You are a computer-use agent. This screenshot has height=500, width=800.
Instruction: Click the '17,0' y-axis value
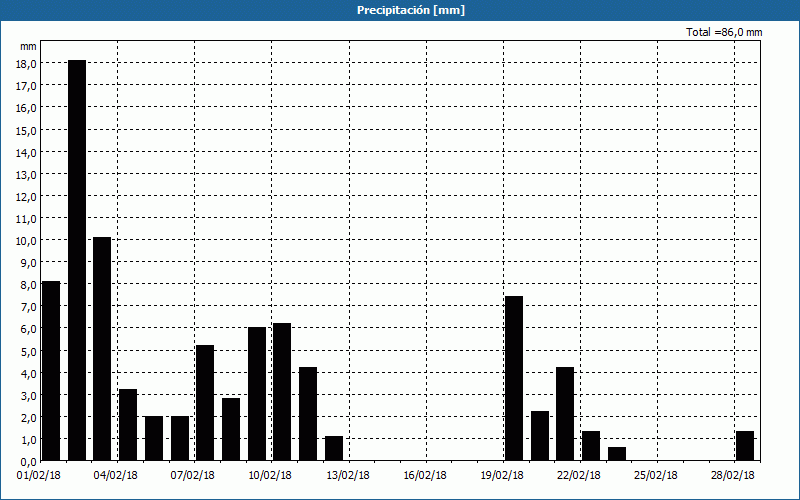pos(26,86)
